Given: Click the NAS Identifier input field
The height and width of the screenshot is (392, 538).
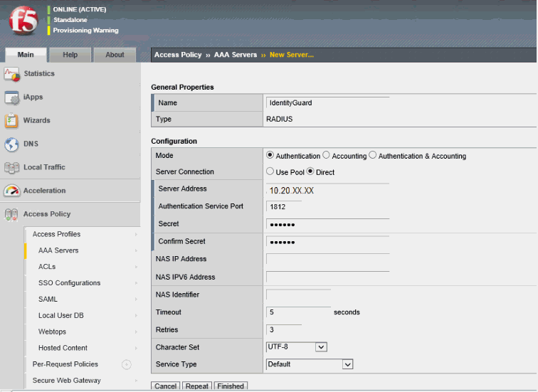Looking at the screenshot, I should pyautogui.click(x=298, y=295).
